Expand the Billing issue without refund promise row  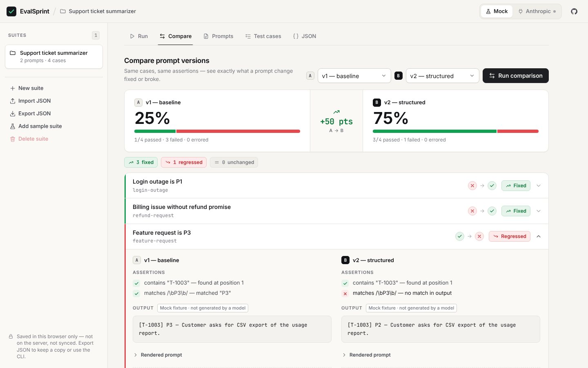336,211
